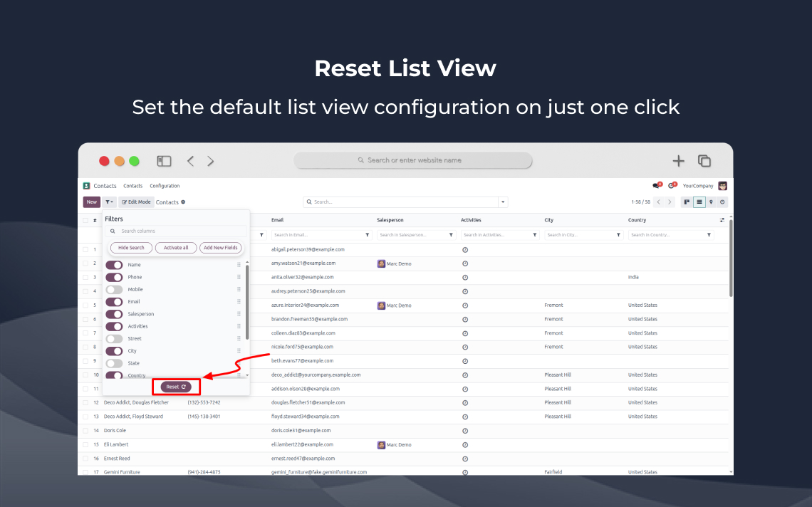
Task: Grab drag handle of Name column
Action: tap(239, 265)
